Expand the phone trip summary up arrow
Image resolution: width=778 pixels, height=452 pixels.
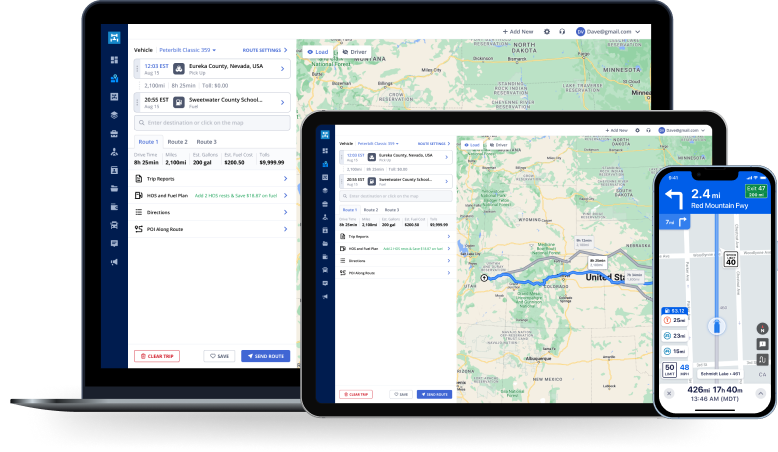pos(761,393)
